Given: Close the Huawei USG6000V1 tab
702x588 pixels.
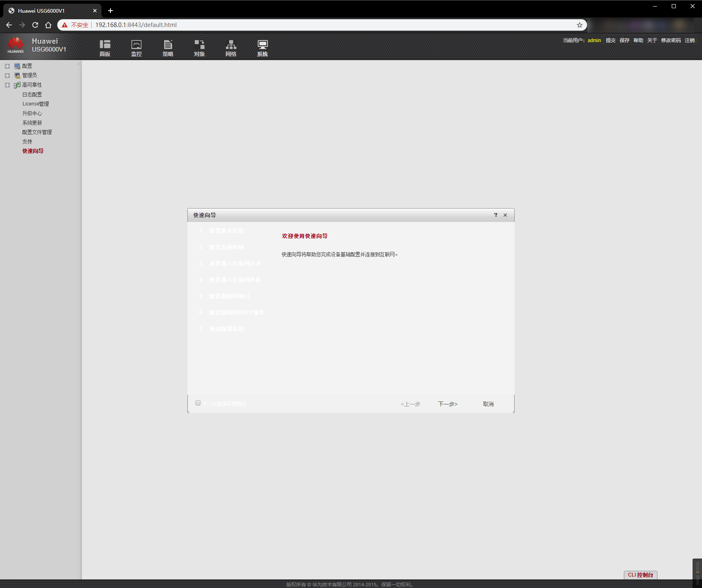Looking at the screenshot, I should pyautogui.click(x=95, y=11).
